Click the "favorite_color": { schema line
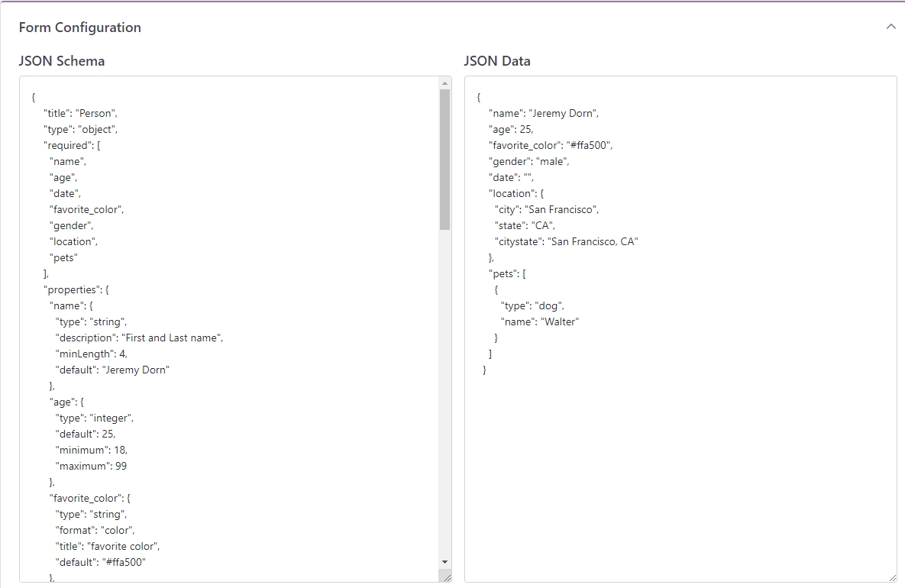 (90, 498)
